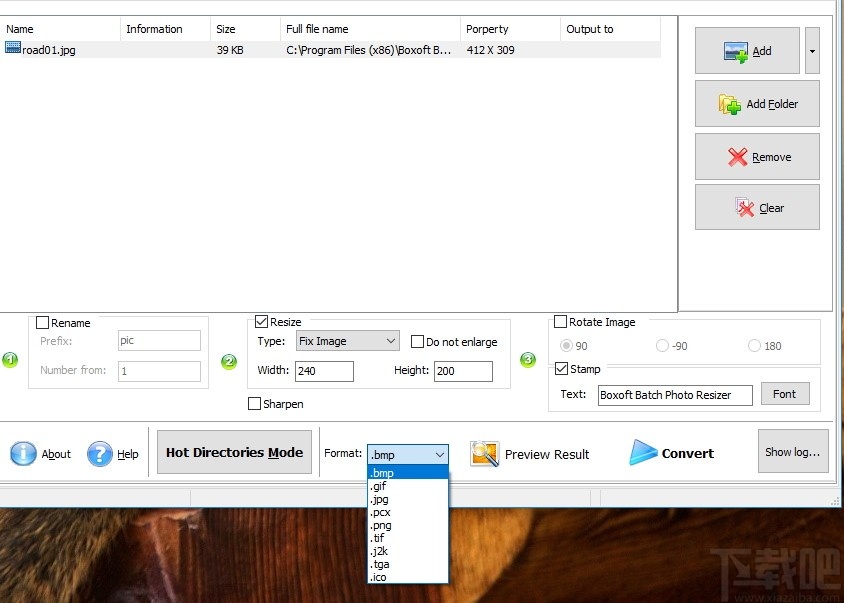Screen dimensions: 844x603
Task: Click the Convert play arrow icon
Action: point(643,452)
